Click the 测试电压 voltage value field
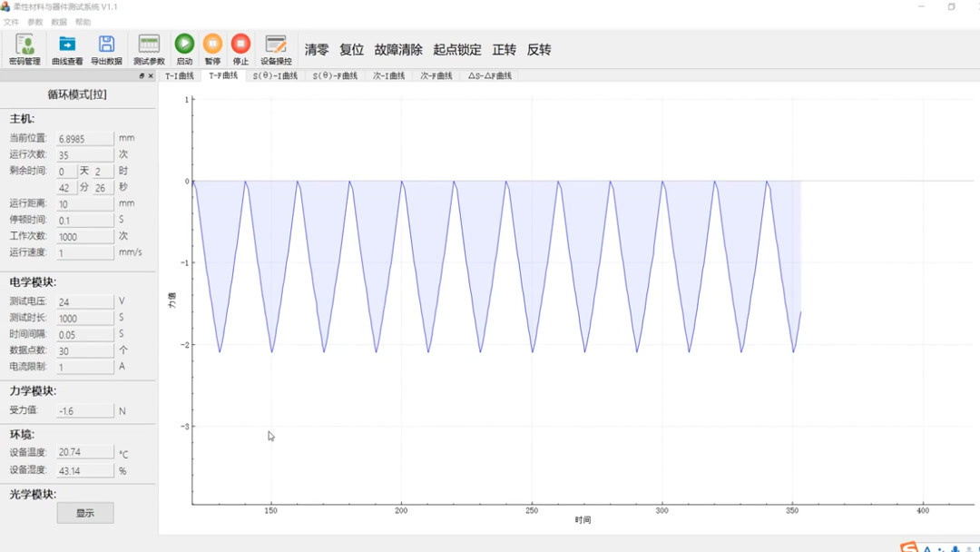 (x=83, y=301)
